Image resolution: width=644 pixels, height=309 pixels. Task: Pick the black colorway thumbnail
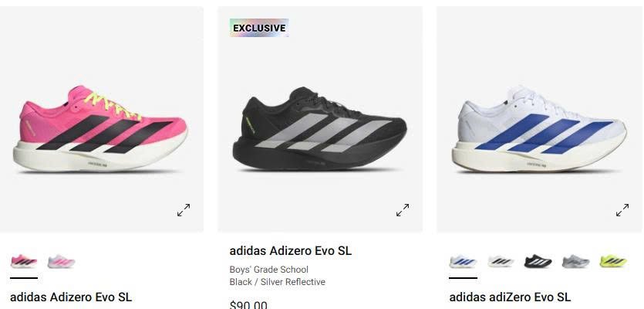[x=538, y=261]
